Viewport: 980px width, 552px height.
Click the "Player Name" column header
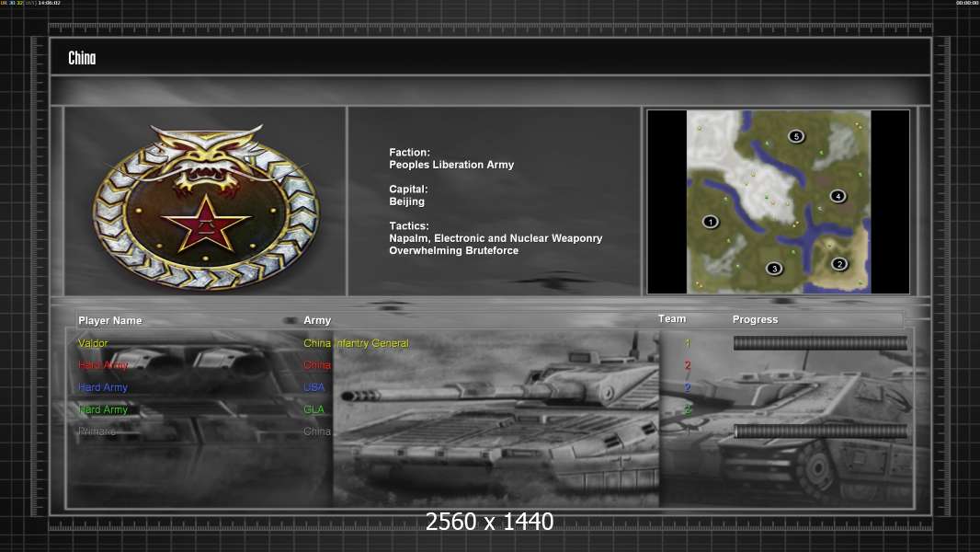[110, 321]
